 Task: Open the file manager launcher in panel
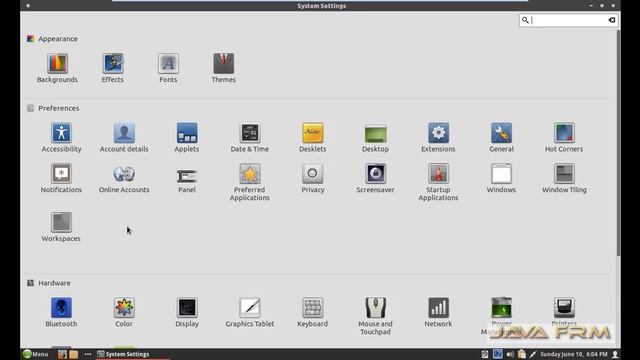pos(73,354)
